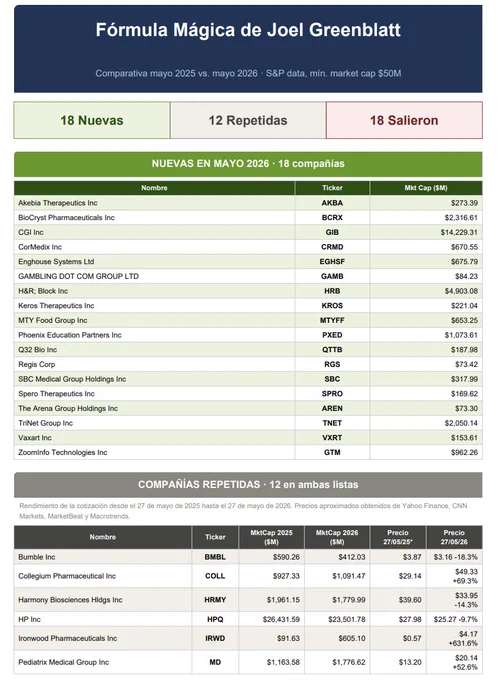Click the 'Precio 27/05/25*' column header
This screenshot has width=500, height=680.
(x=398, y=537)
